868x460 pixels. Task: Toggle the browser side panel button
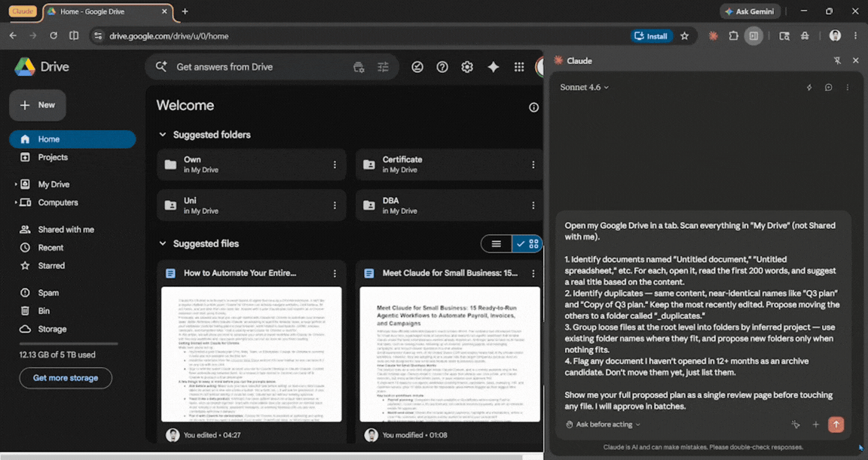coord(753,36)
